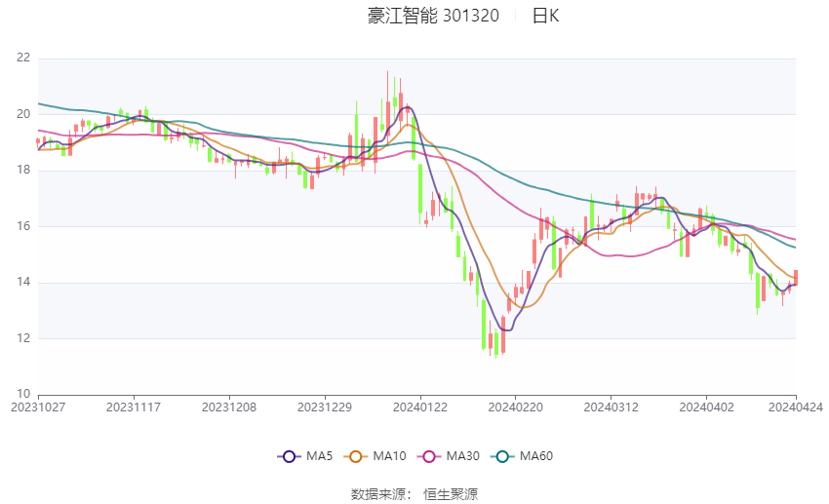Pick the 20231229 date on the time axis
Image resolution: width=829 pixels, height=504 pixels.
tap(325, 407)
